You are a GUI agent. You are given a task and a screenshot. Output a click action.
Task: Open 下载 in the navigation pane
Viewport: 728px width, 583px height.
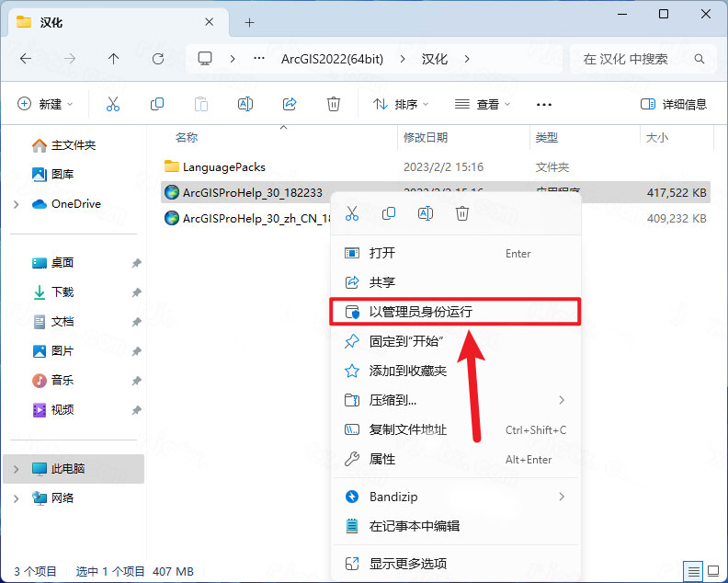tap(53, 291)
